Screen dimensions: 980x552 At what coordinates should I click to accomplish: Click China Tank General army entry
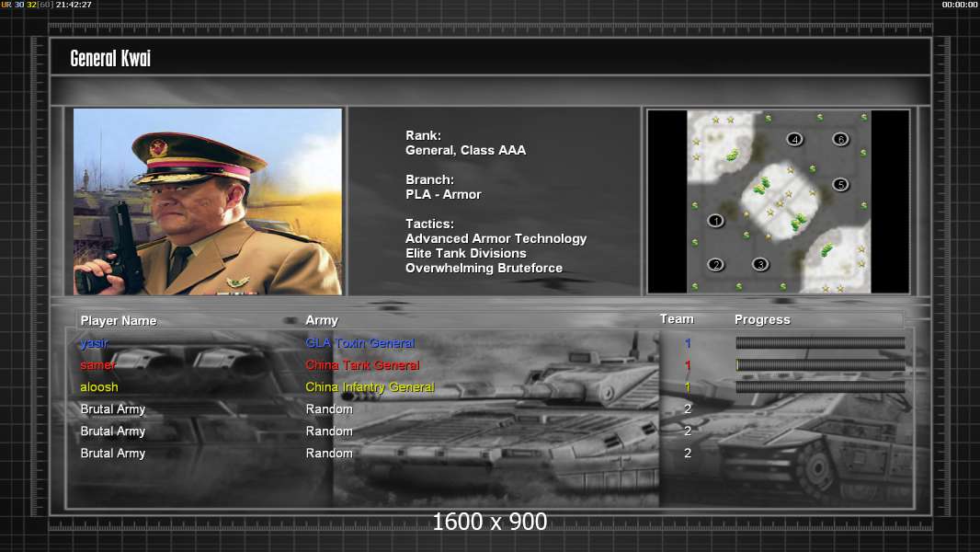362,365
